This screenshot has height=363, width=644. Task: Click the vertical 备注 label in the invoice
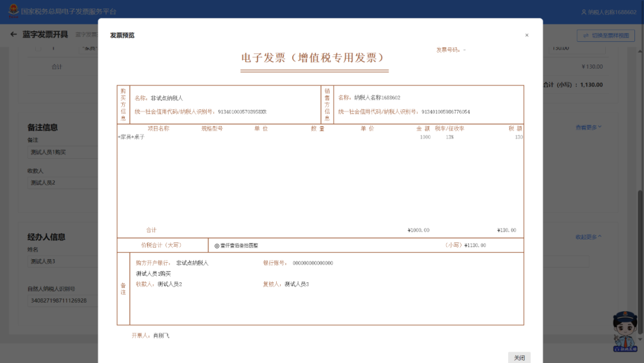point(123,288)
